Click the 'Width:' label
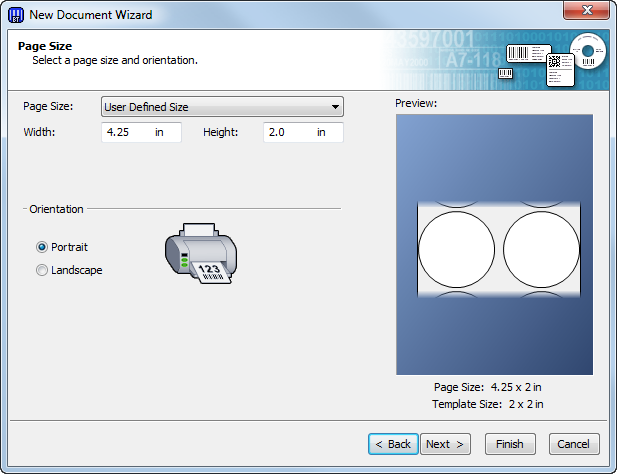Viewport: 617px width, 474px height. [39, 132]
